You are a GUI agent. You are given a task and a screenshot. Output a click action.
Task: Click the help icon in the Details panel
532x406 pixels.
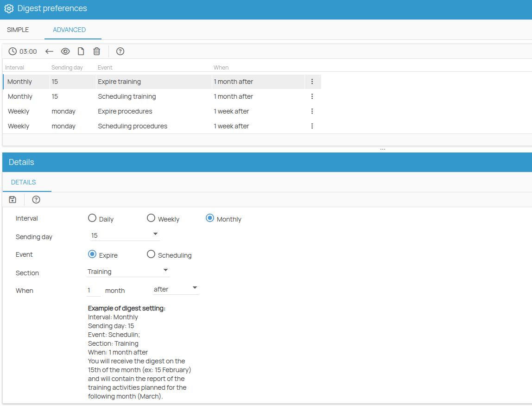pos(36,199)
